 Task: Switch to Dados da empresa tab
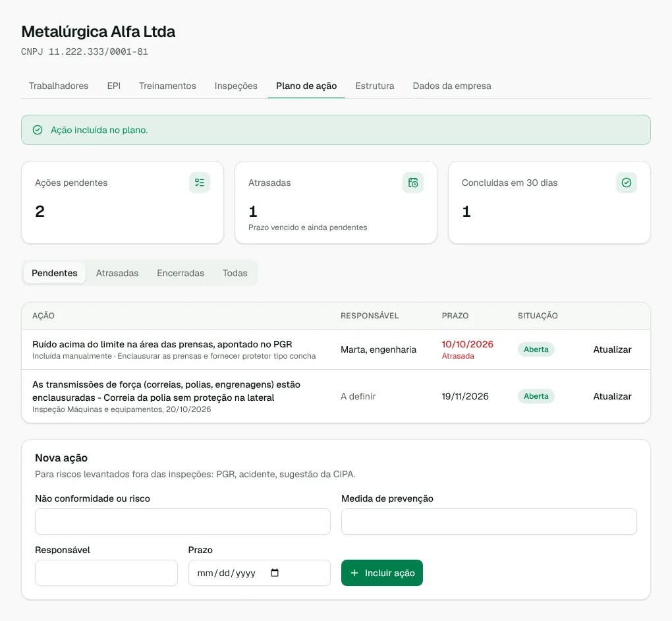click(452, 86)
